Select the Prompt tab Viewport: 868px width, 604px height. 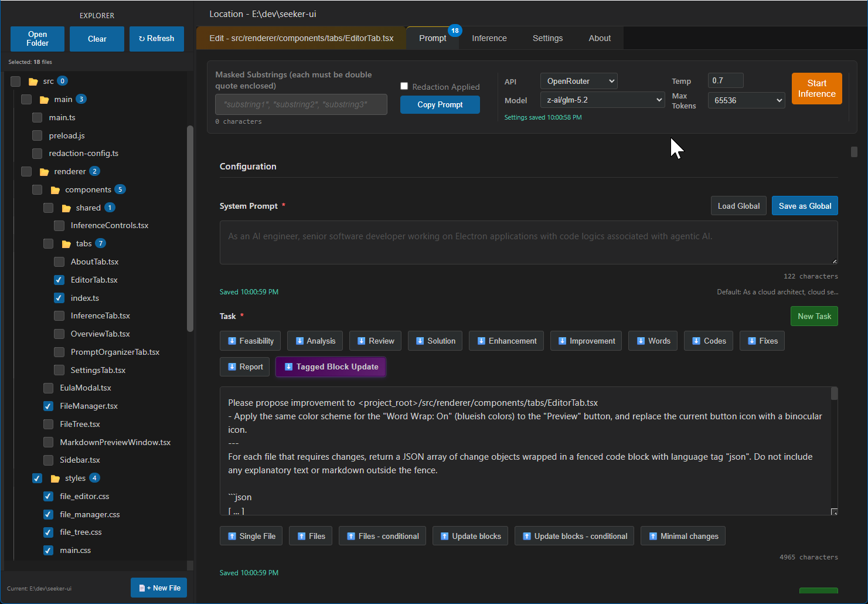tap(433, 38)
